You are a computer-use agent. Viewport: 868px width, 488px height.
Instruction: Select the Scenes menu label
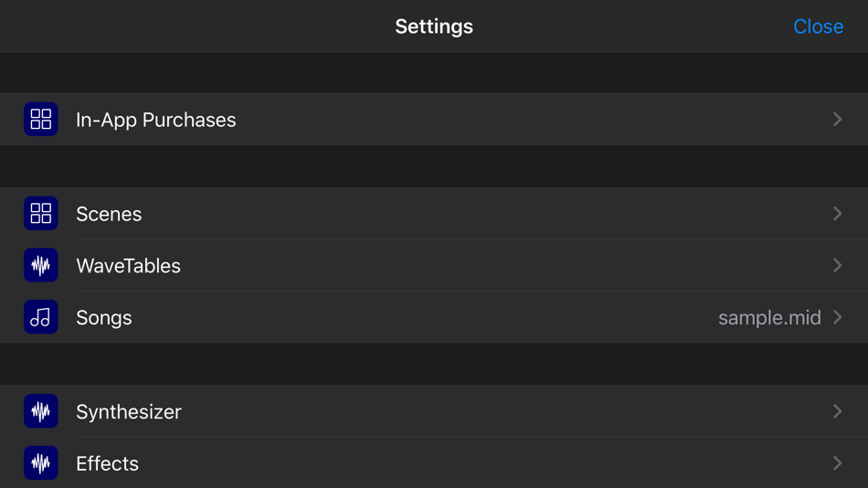coord(109,214)
